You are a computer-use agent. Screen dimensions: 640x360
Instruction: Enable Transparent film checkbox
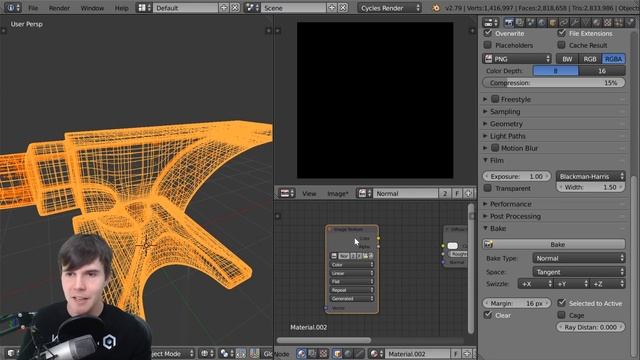[x=488, y=188]
